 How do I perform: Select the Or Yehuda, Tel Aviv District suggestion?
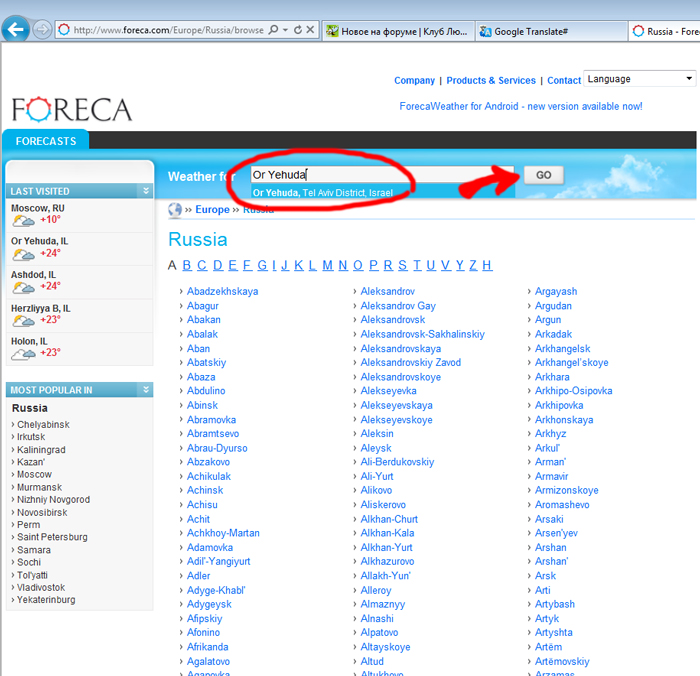(323, 193)
